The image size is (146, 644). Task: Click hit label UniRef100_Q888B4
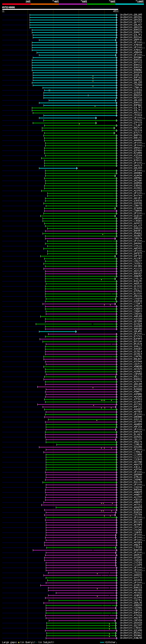[x=131, y=173]
